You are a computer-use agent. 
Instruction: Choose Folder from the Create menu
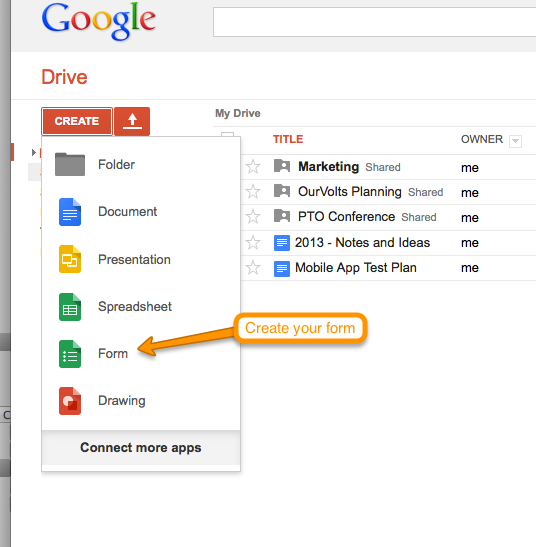[x=141, y=164]
